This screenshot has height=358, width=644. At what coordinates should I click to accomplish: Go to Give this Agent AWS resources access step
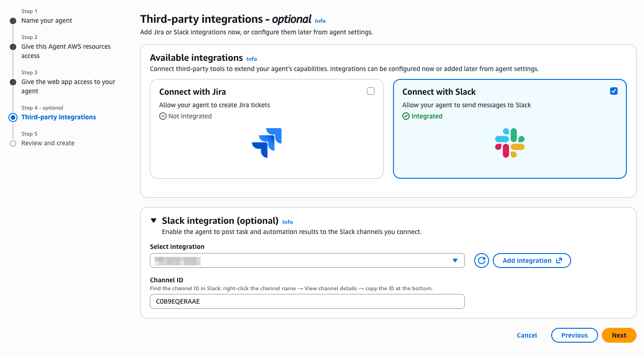[x=66, y=51]
